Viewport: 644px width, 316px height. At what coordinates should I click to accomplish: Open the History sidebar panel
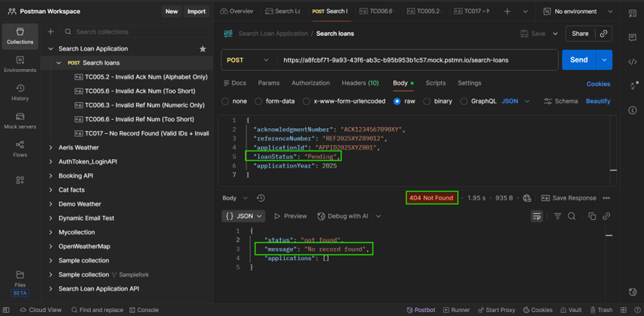click(20, 93)
